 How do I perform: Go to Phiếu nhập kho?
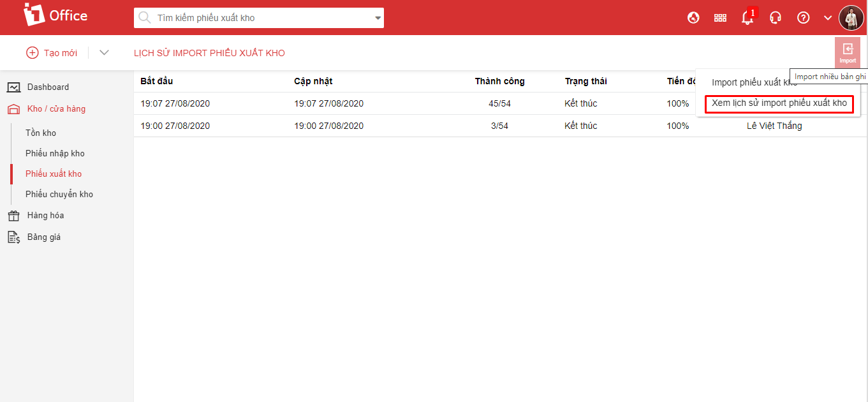point(55,153)
